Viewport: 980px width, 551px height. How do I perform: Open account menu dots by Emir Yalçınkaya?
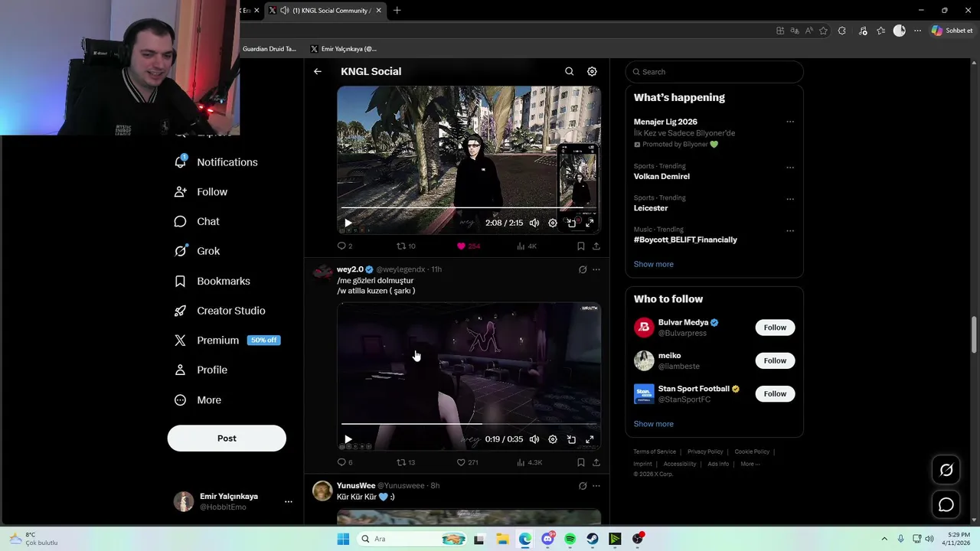coord(289,502)
